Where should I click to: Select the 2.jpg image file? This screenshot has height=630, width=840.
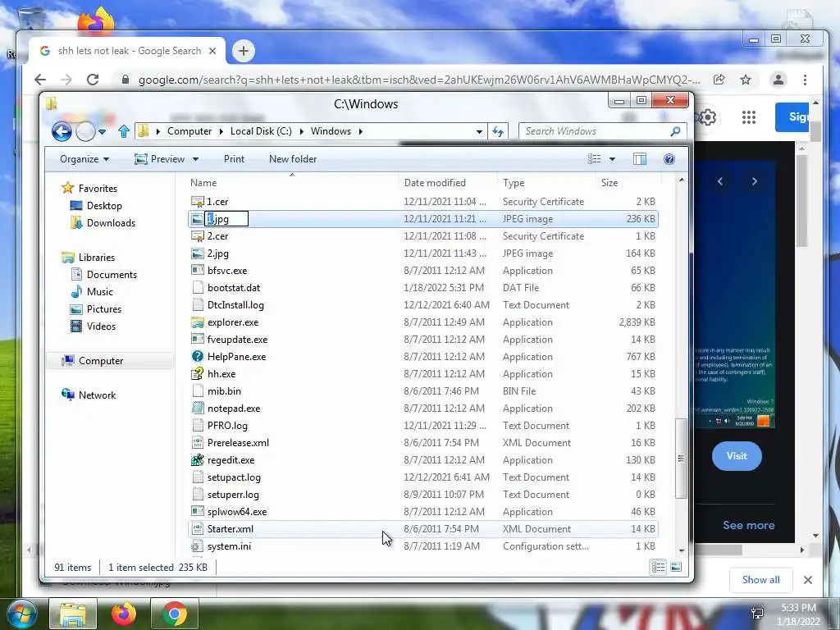point(423,253)
